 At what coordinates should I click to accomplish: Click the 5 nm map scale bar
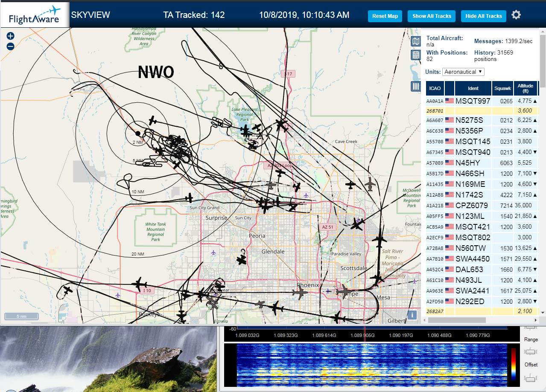click(x=21, y=317)
